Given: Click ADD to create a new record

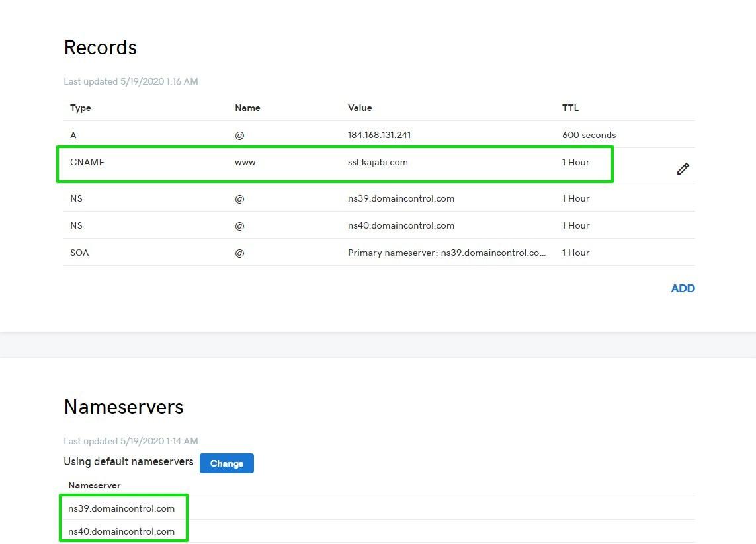Looking at the screenshot, I should [x=683, y=288].
